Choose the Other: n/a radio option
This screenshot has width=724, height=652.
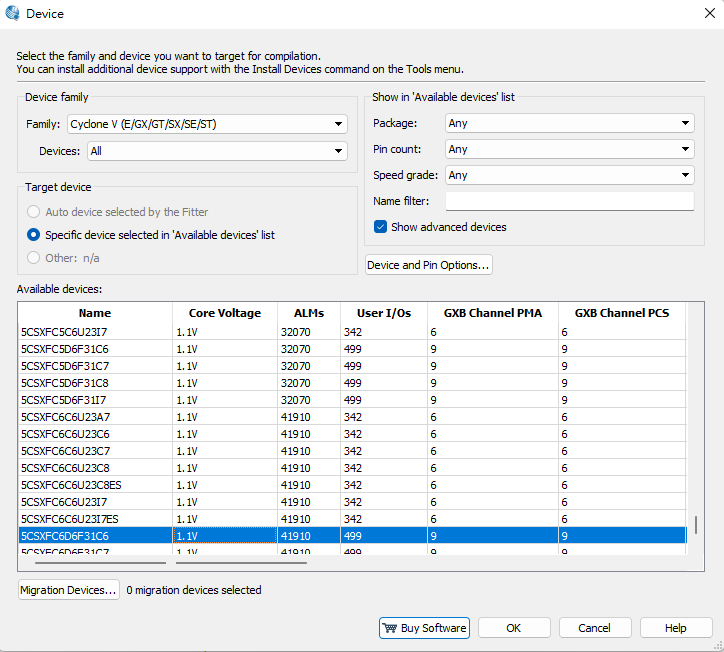(x=34, y=258)
